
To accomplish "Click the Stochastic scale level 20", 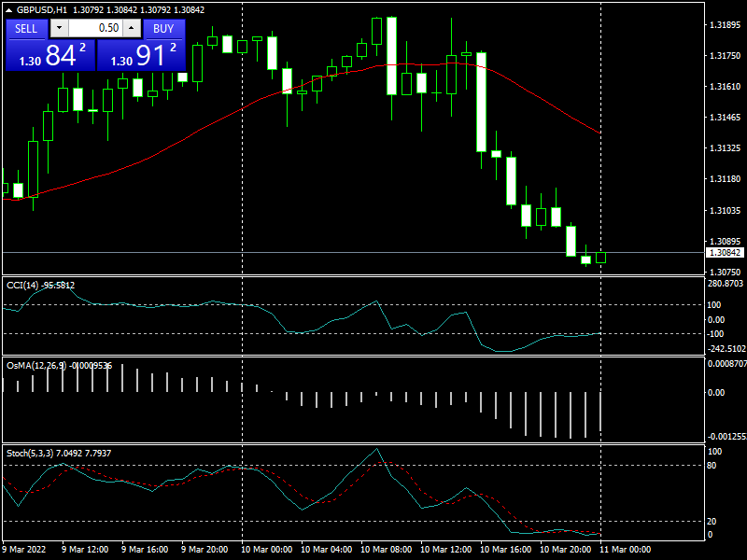I will (712, 522).
